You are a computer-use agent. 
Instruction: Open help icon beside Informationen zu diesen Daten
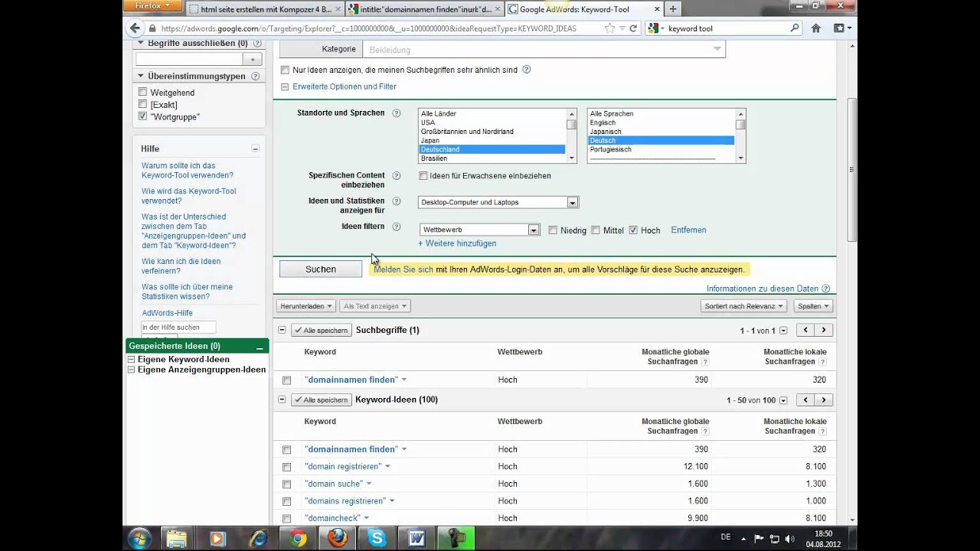[825, 289]
